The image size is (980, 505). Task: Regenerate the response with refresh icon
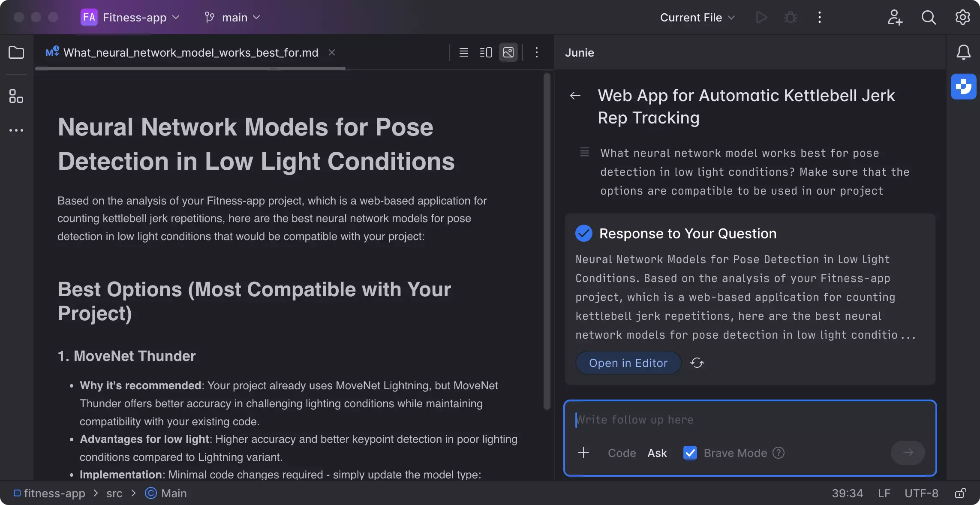pos(697,363)
